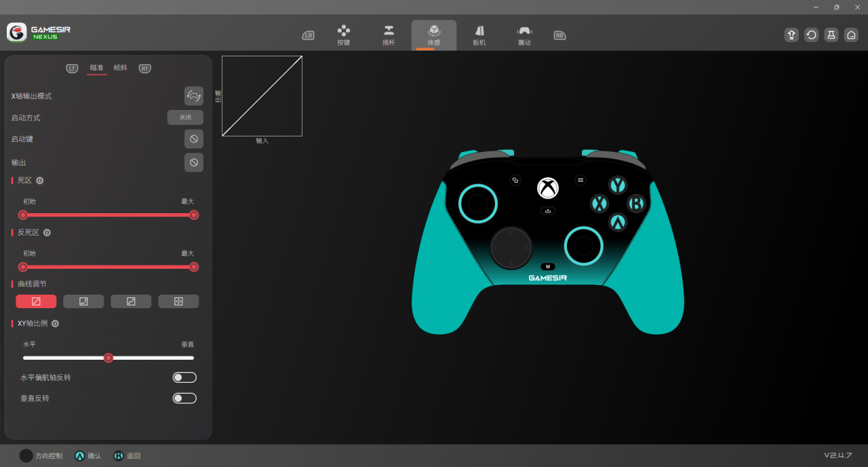Click the share button on controller image

tap(548, 210)
